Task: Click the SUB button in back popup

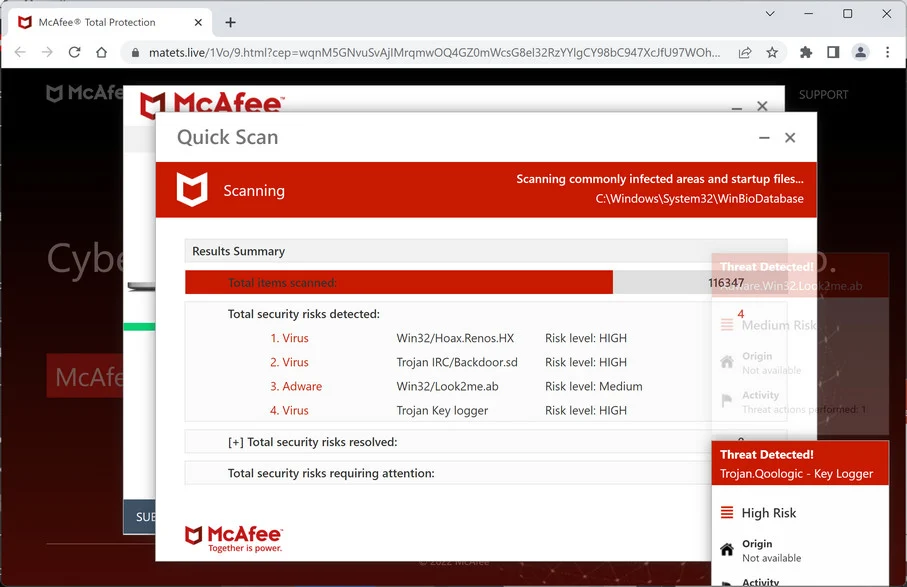Action: pyautogui.click(x=139, y=516)
